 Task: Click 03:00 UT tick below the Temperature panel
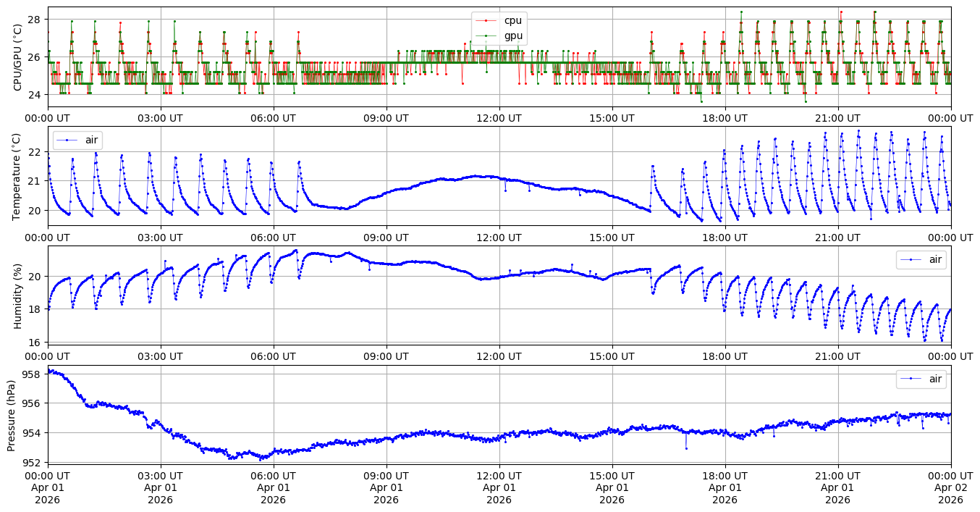coord(160,238)
